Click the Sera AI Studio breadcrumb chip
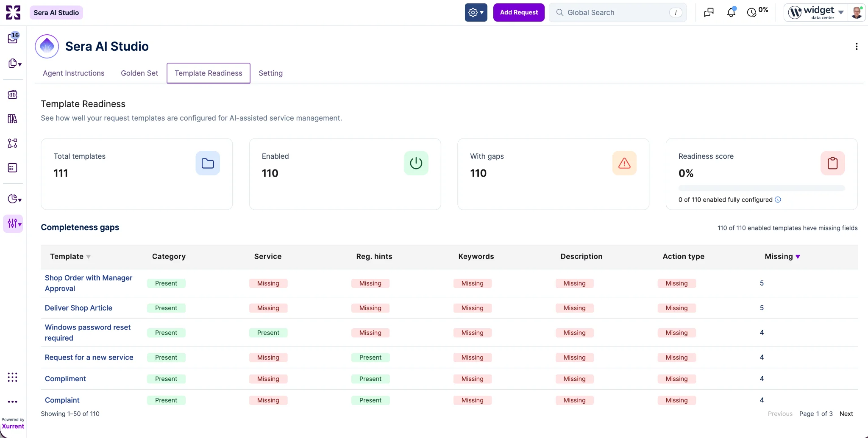 [x=56, y=13]
